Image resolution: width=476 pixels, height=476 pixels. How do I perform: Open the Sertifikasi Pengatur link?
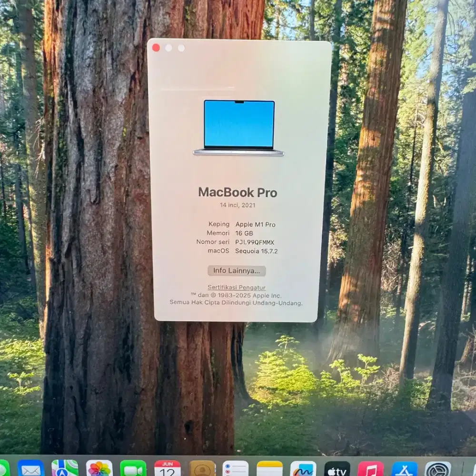tap(237, 288)
